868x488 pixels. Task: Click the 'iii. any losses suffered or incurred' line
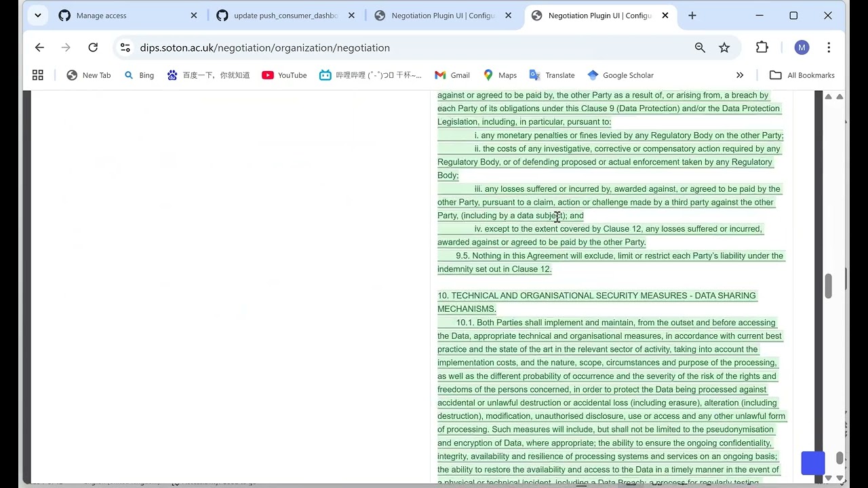tap(627, 189)
